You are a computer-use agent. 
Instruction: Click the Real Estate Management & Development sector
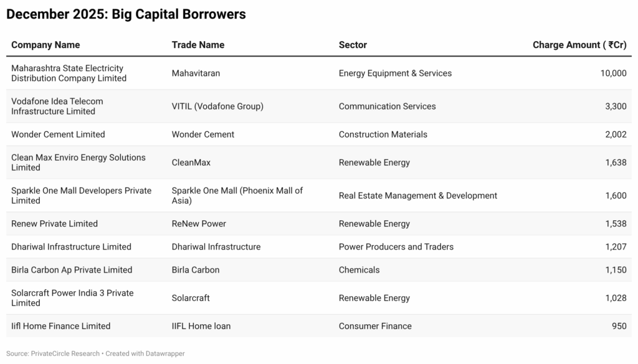[x=418, y=195]
